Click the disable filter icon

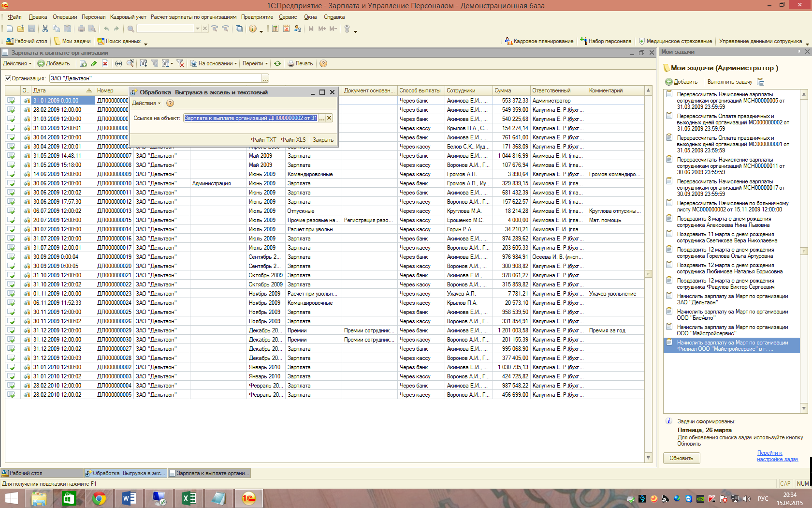pyautogui.click(x=180, y=63)
